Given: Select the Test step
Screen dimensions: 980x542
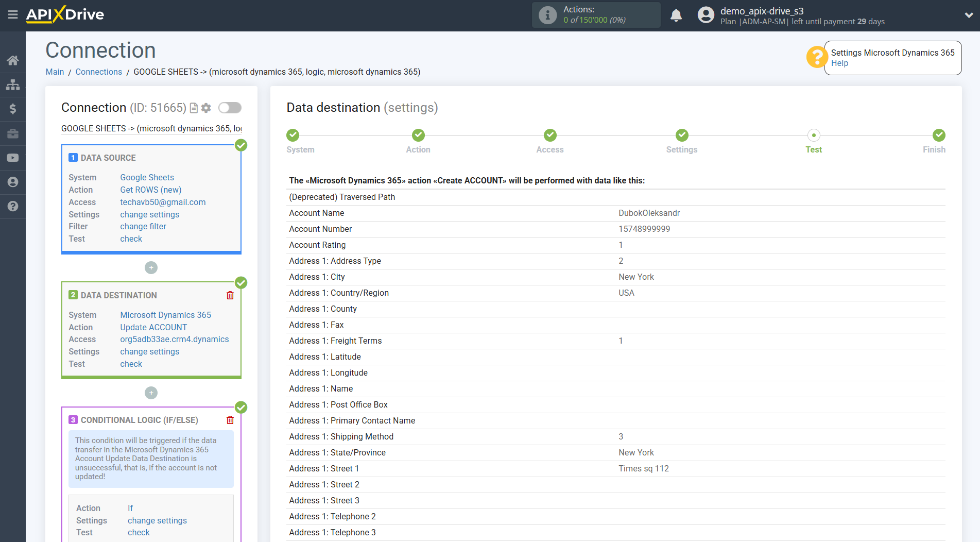Looking at the screenshot, I should 814,135.
